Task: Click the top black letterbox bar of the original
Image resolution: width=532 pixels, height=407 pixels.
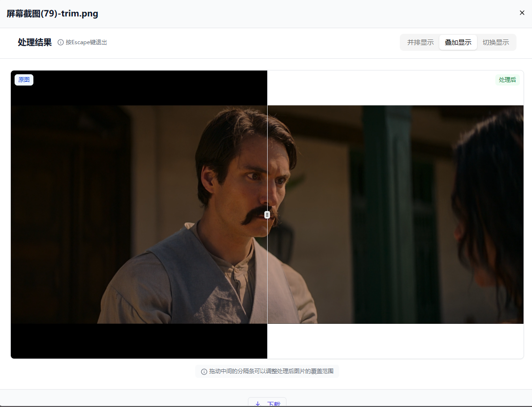Action: point(141,88)
